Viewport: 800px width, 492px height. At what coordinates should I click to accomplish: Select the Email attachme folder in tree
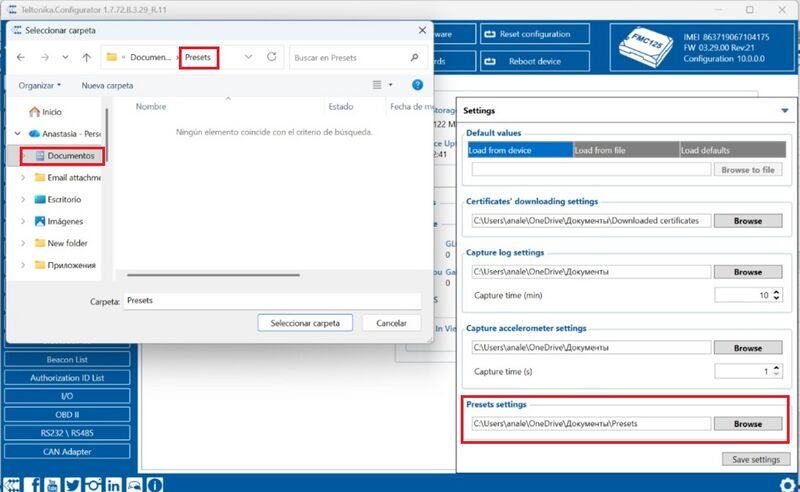coord(67,178)
